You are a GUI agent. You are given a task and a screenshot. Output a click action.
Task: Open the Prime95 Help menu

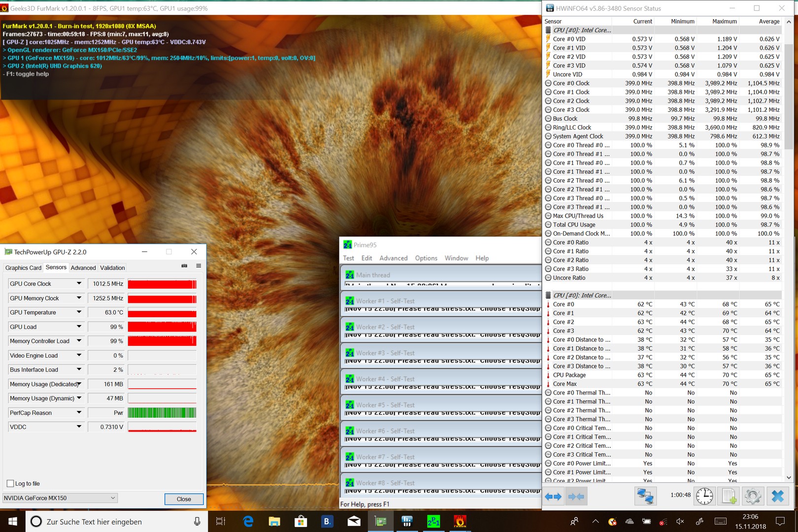pos(482,258)
